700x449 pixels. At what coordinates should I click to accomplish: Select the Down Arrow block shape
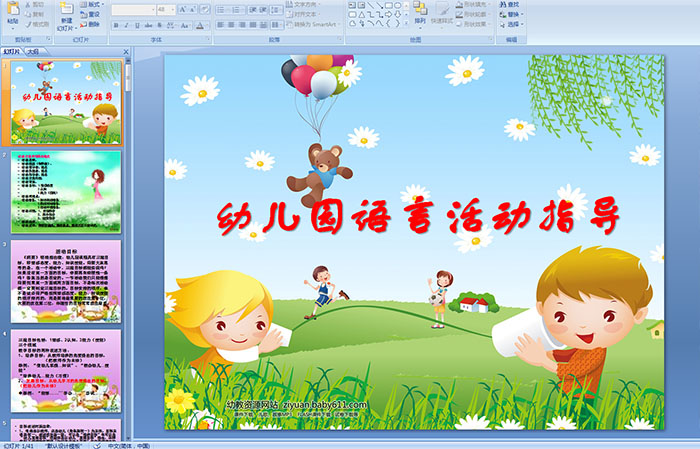397,14
